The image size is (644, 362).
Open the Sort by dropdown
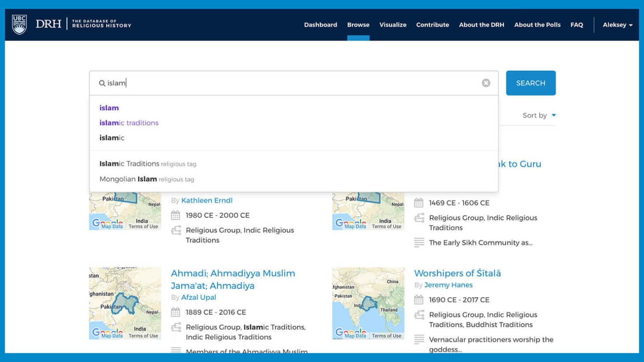tap(539, 115)
